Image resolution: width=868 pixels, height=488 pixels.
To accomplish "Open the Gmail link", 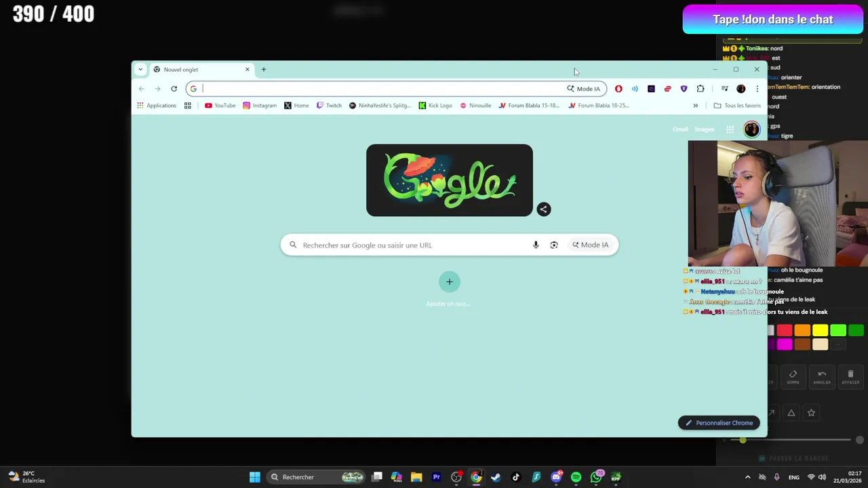I will pyautogui.click(x=680, y=129).
